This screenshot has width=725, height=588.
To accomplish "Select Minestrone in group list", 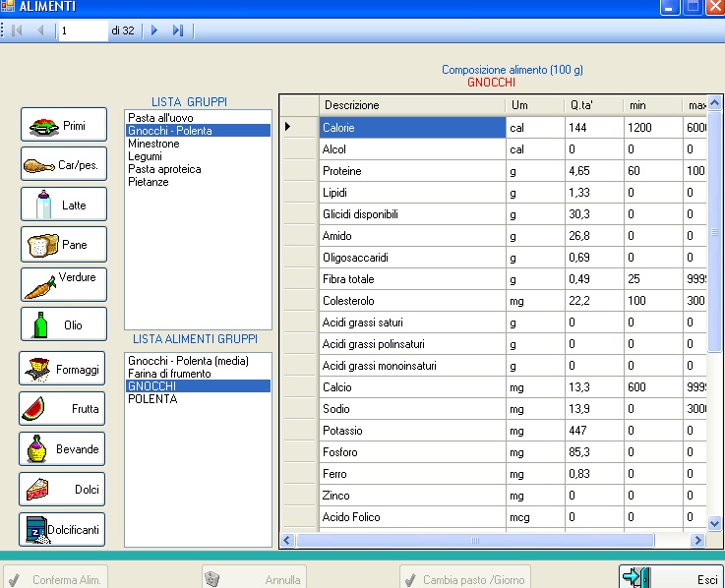I will point(198,144).
